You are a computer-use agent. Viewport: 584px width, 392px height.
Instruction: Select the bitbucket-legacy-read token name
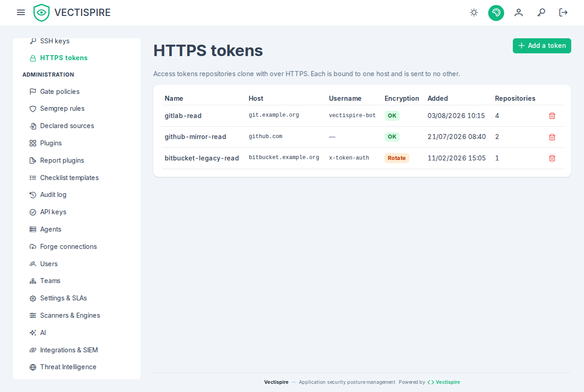tap(202, 158)
